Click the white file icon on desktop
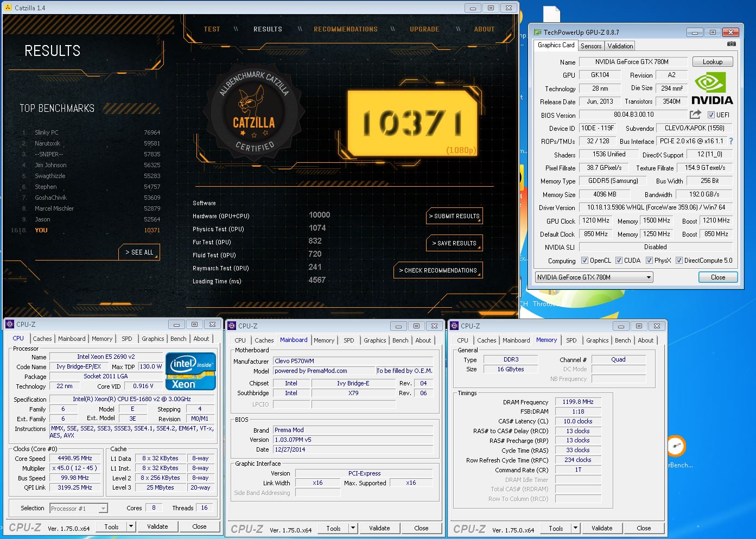756x539 pixels. point(551,14)
